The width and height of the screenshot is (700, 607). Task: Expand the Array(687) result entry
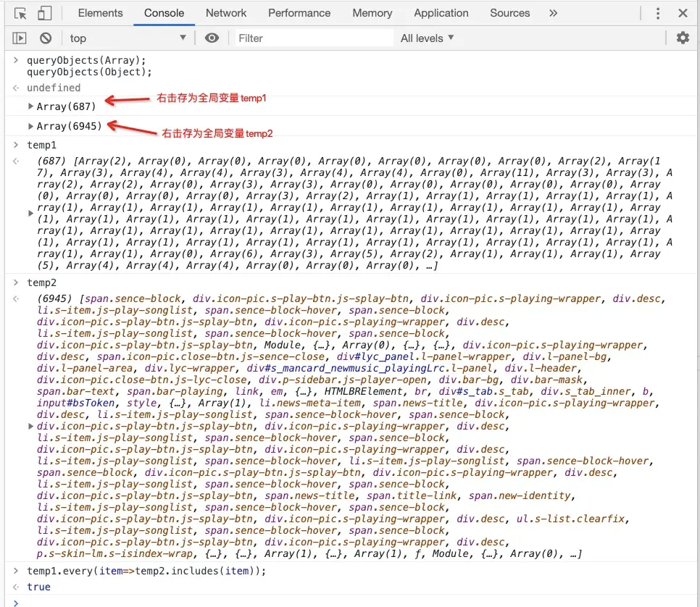coord(32,105)
